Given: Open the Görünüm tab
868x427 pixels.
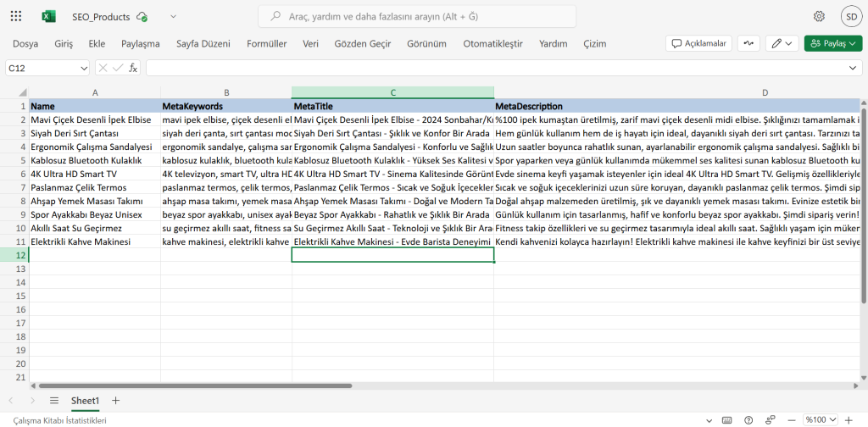Looking at the screenshot, I should pyautogui.click(x=427, y=44).
